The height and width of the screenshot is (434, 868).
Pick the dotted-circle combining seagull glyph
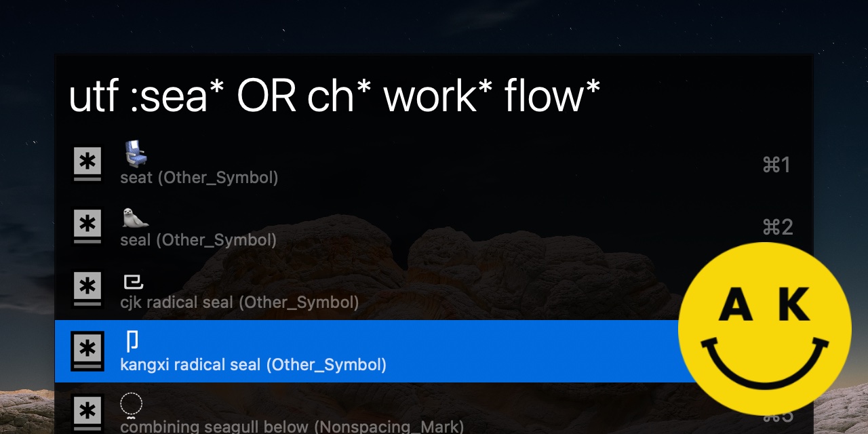(x=131, y=406)
